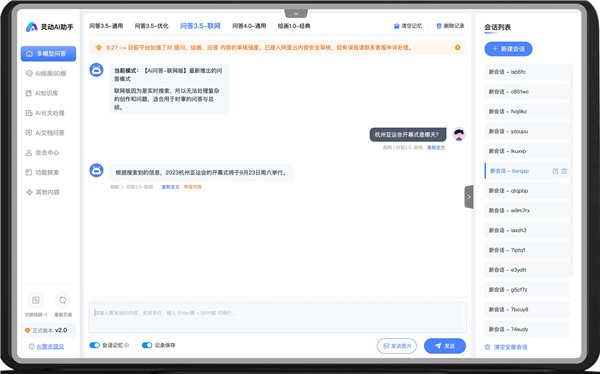
Task: Open conversation 新会话 - isb6fc
Action: click(527, 72)
